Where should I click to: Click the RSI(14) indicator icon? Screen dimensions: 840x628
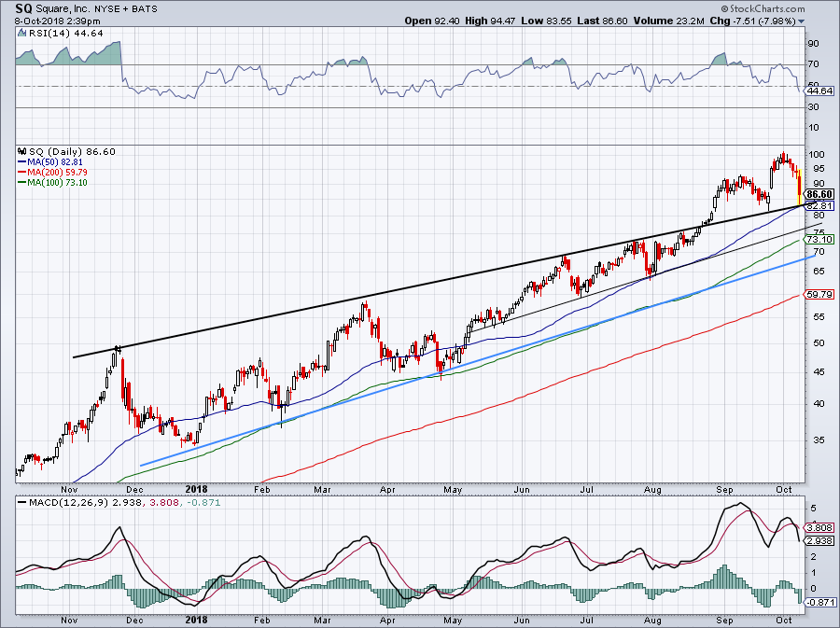21,33
